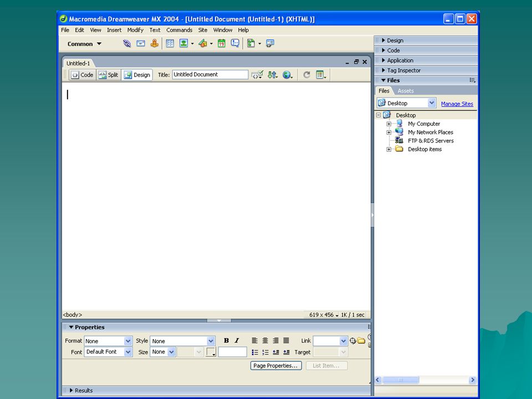This screenshot has height=399, width=532.
Task: Collapse the Properties panel
Action: point(71,327)
